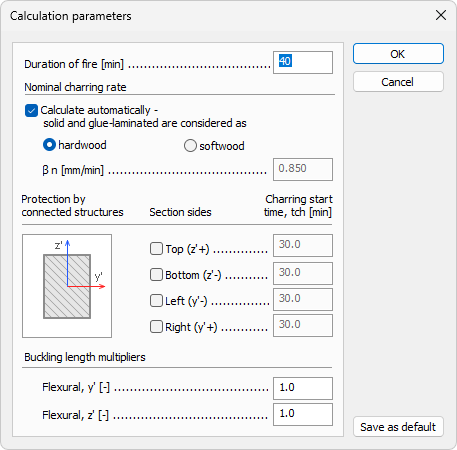Click Bottom (z'-) charring start time field
Viewport: 457px width, 450px height.
pyautogui.click(x=303, y=273)
